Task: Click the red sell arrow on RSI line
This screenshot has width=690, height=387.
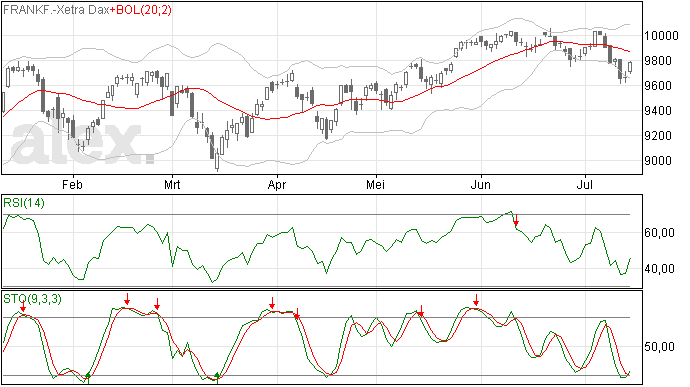Action: point(516,221)
